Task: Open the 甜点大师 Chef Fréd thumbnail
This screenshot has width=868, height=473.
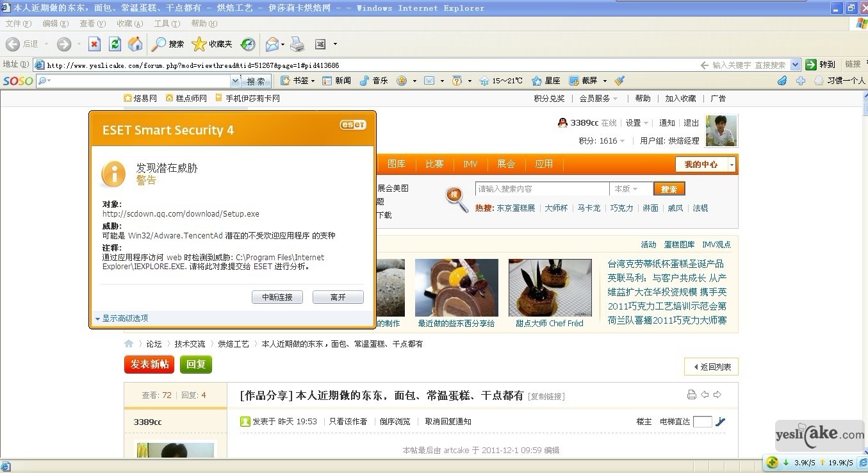Action: point(550,288)
